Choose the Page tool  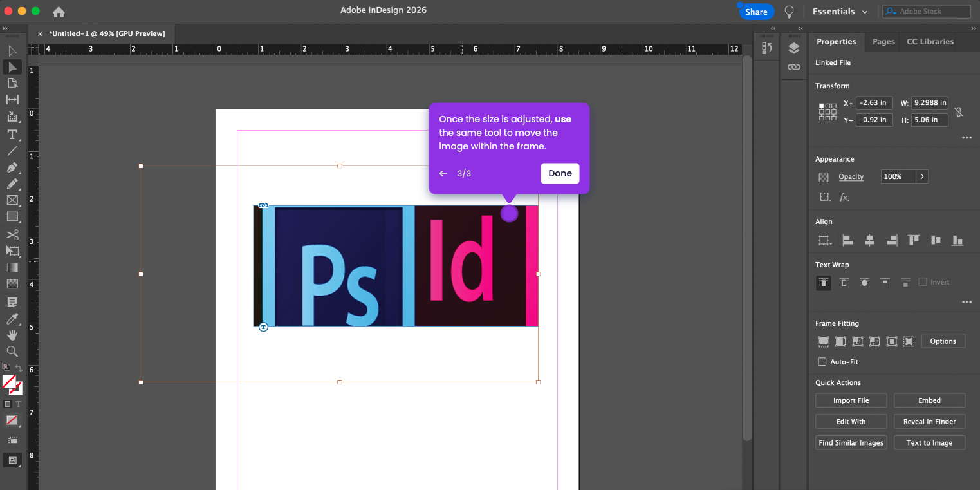[x=12, y=83]
